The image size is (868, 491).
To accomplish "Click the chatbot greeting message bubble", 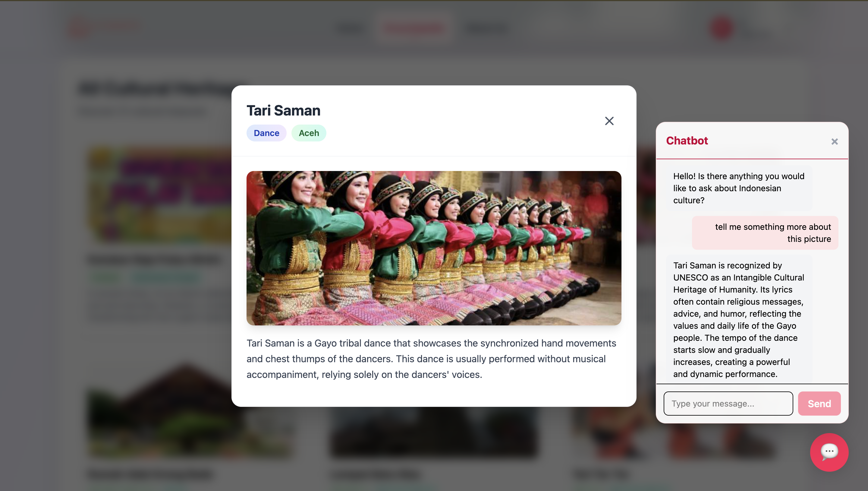I will point(739,188).
